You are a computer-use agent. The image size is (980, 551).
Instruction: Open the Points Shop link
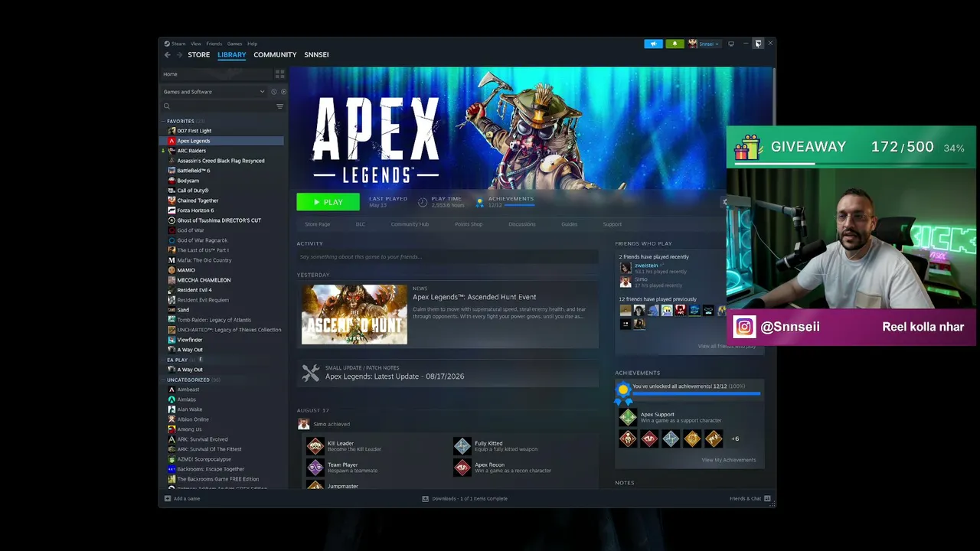point(469,224)
